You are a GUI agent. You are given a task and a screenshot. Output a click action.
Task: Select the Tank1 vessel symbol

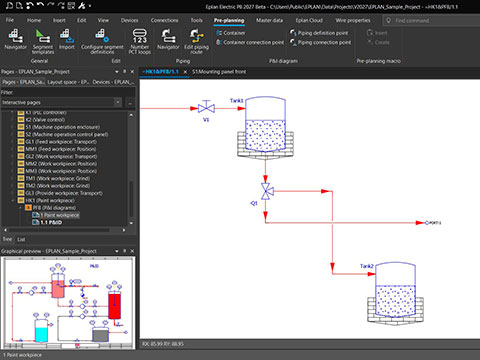[265, 127]
